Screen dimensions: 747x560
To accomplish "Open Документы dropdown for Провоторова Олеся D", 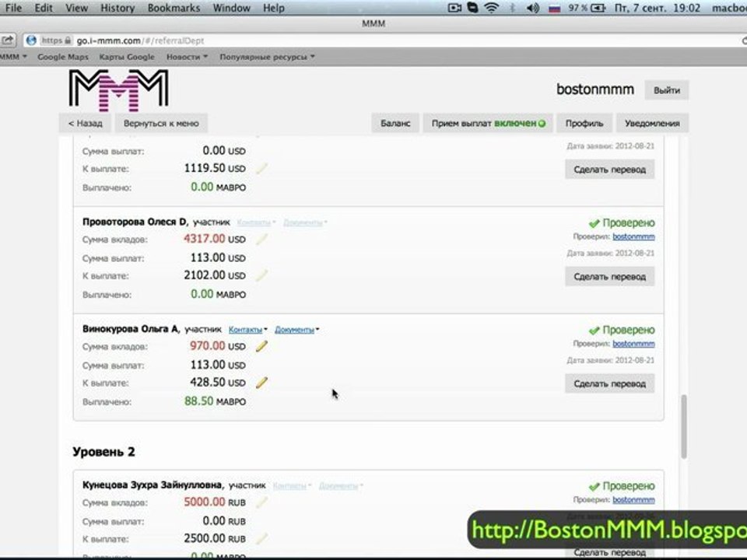I will coord(305,222).
